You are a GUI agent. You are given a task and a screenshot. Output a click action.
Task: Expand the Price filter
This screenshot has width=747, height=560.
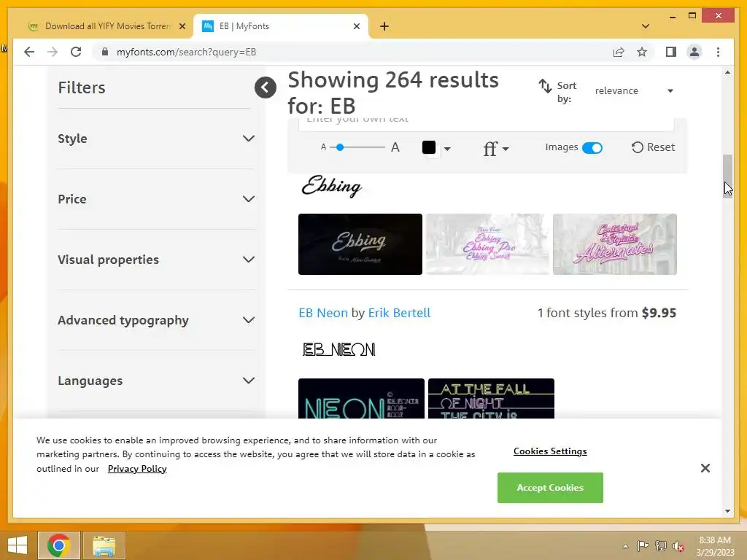156,199
